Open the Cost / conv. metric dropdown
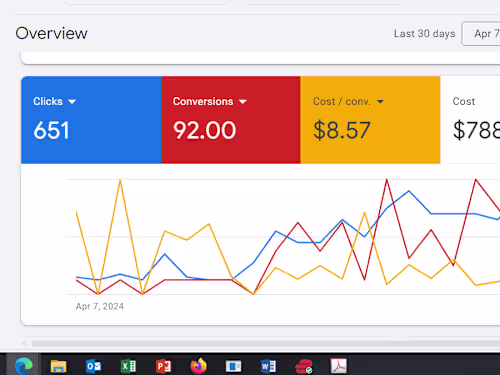500x375 pixels. coord(380,102)
